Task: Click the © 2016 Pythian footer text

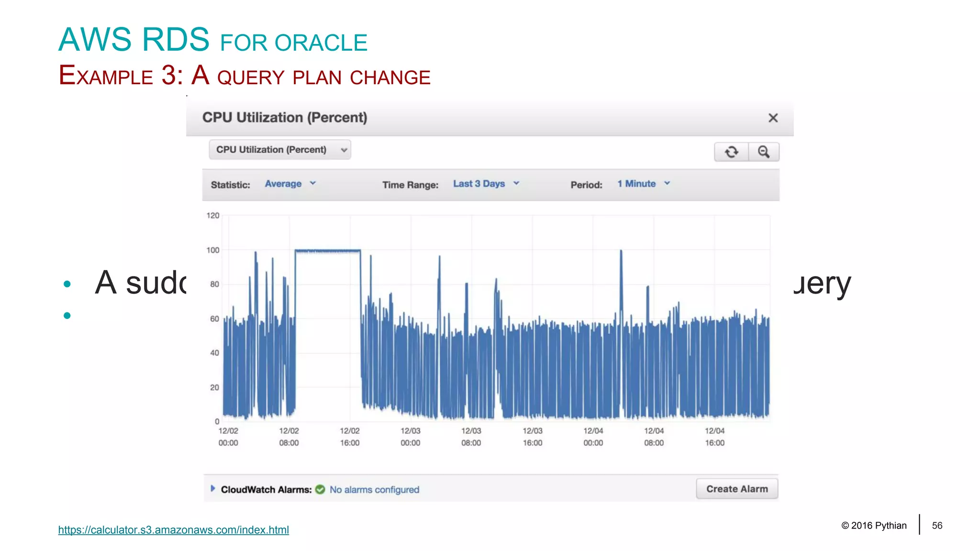Action: pyautogui.click(x=874, y=526)
